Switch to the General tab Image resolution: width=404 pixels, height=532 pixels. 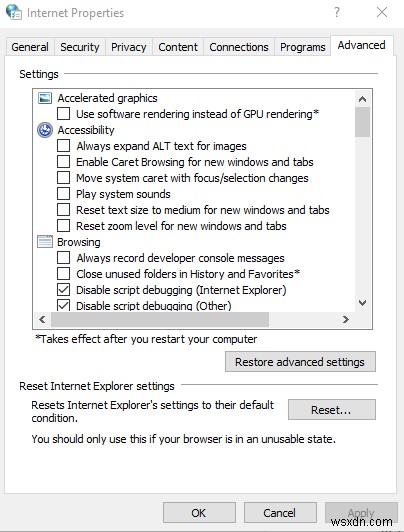[30, 47]
